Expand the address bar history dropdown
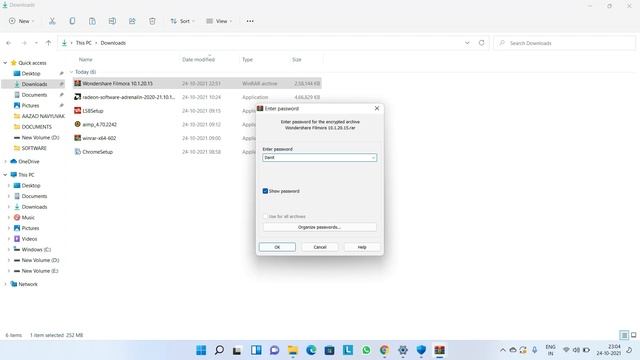The height and width of the screenshot is (360, 640). pos(467,43)
